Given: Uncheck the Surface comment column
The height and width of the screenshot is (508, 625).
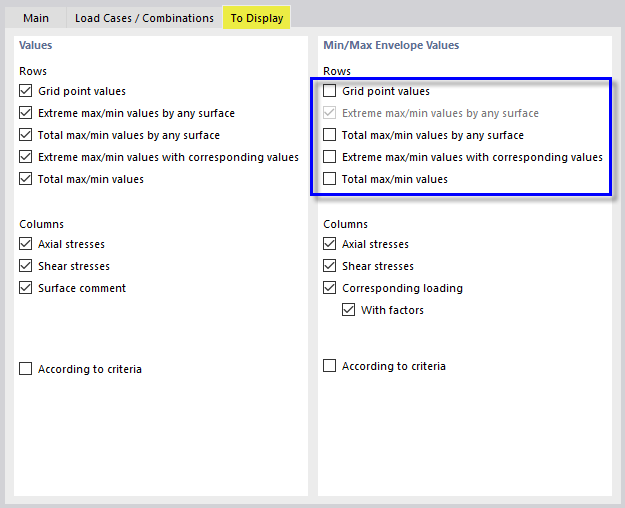Looking at the screenshot, I should click(x=26, y=288).
